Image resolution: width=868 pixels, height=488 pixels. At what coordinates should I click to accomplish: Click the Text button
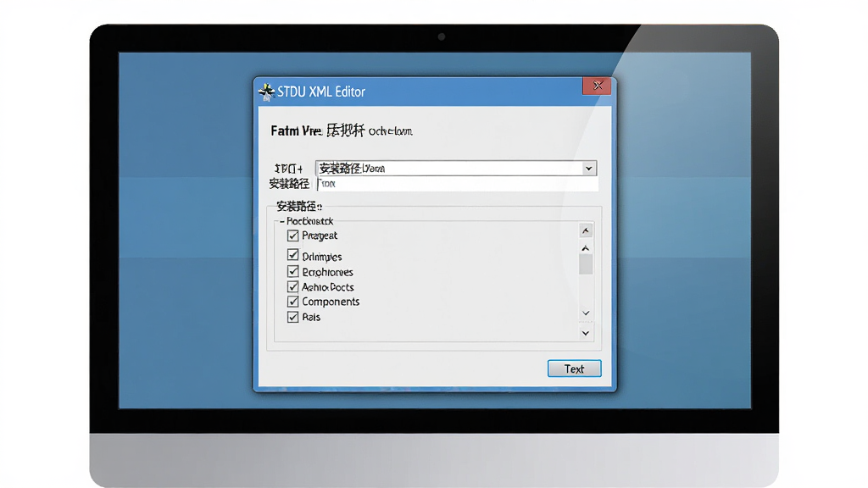(x=575, y=369)
